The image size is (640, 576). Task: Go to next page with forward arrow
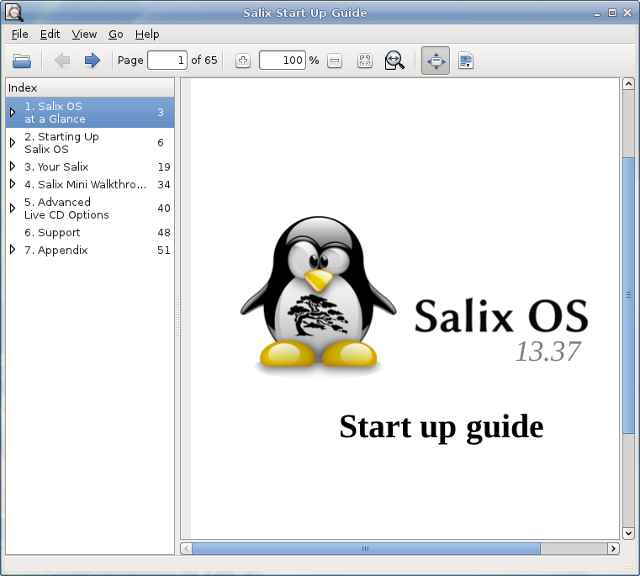[x=92, y=60]
